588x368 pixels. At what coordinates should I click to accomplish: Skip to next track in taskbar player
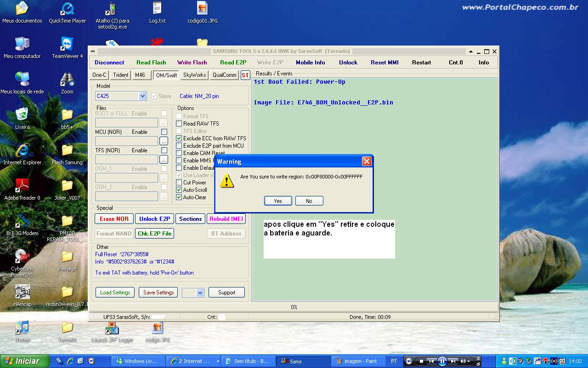tap(453, 362)
